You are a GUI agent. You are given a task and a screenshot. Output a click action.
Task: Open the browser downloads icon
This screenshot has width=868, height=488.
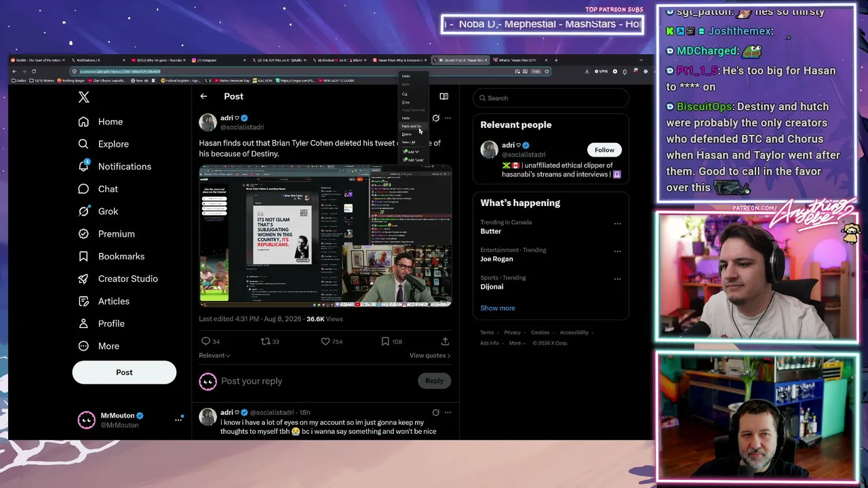pos(587,71)
